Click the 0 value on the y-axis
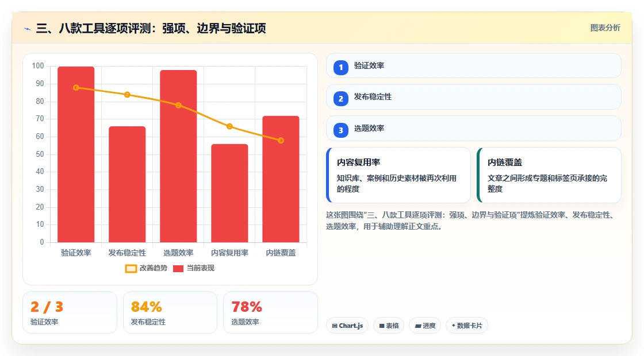This screenshot has height=356, width=644. [42, 242]
